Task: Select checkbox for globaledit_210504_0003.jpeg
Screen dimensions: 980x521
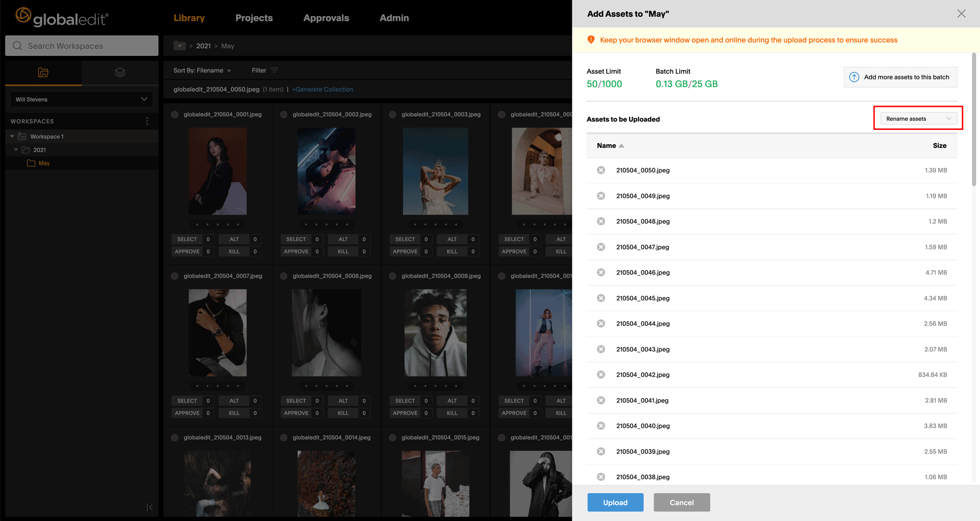Action: coord(392,115)
